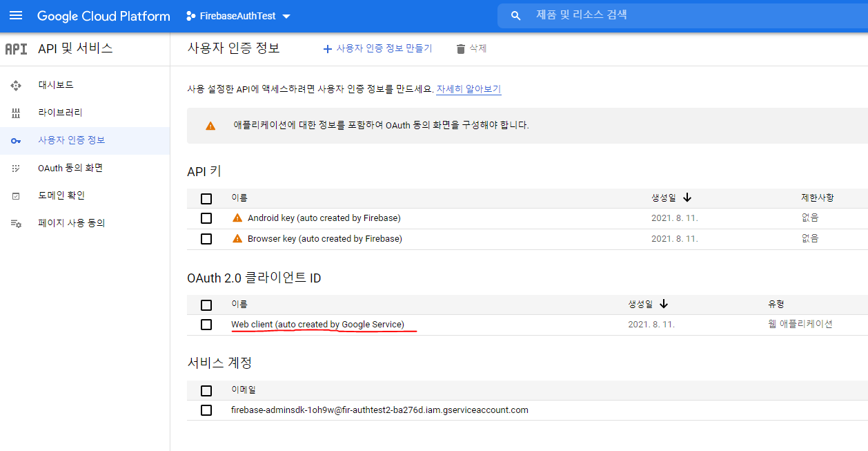
Task: Open 'Android key (auto created by Firebase)'
Action: [324, 218]
